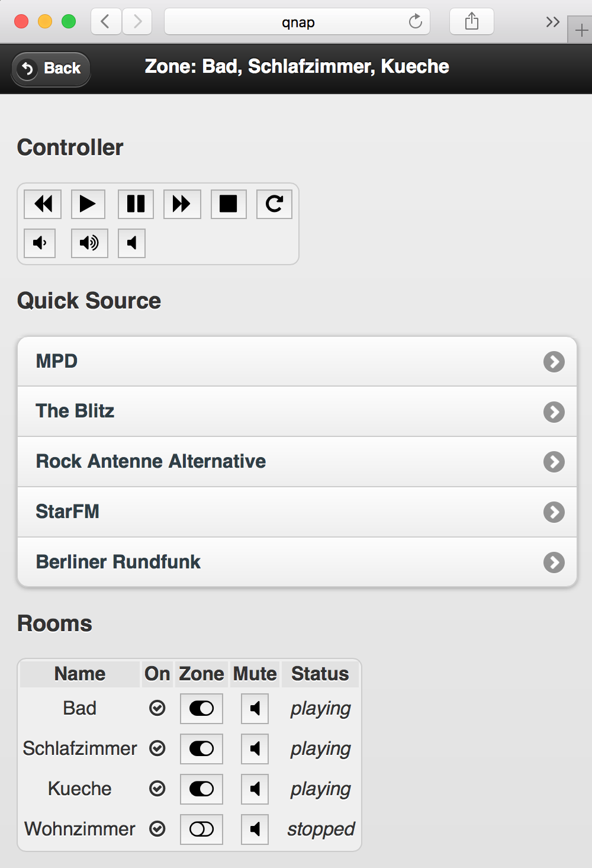The width and height of the screenshot is (592, 868).
Task: Click the circular-arrow refresh icon in Controller
Action: (x=274, y=204)
